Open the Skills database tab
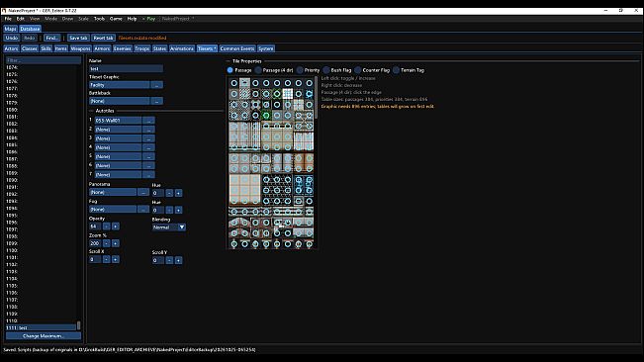 coord(46,48)
